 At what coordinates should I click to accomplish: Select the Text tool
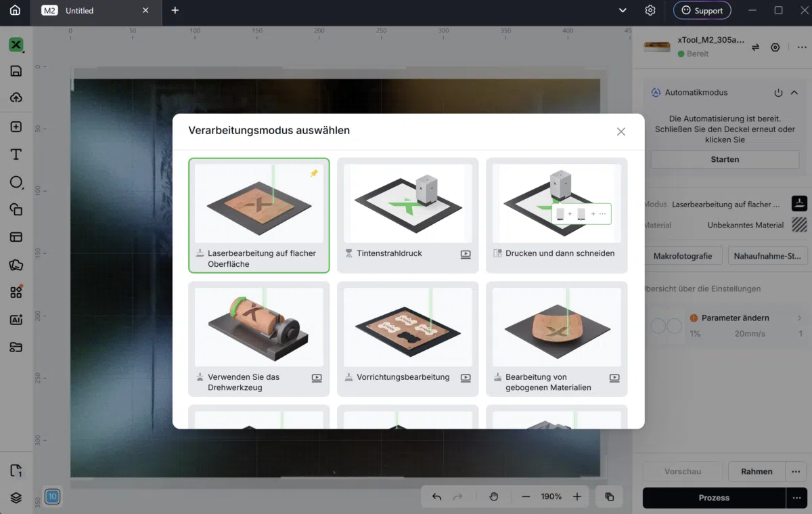tap(16, 154)
